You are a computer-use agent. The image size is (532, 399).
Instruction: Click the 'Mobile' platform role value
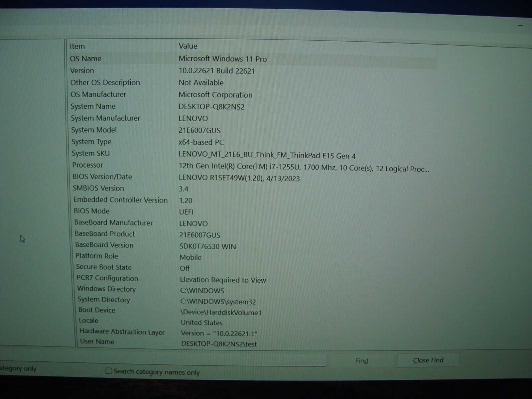point(191,257)
